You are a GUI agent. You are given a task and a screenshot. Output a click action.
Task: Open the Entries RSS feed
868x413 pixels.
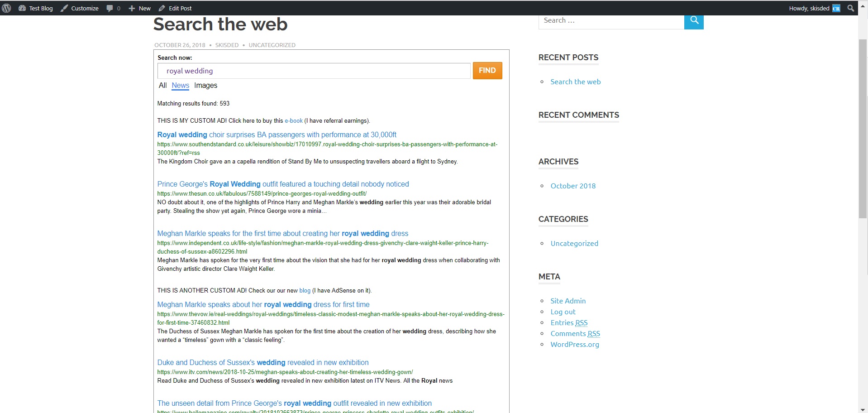[x=569, y=322]
